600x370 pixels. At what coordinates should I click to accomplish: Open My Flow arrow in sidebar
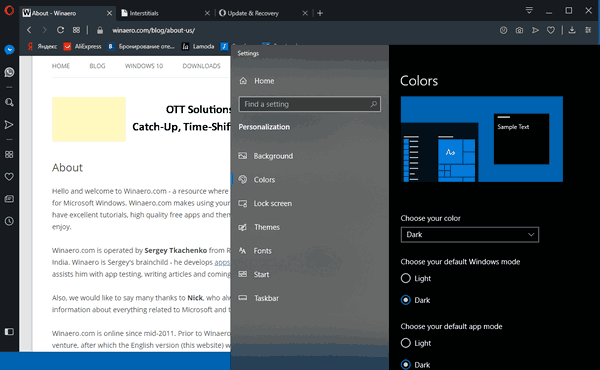[x=9, y=125]
